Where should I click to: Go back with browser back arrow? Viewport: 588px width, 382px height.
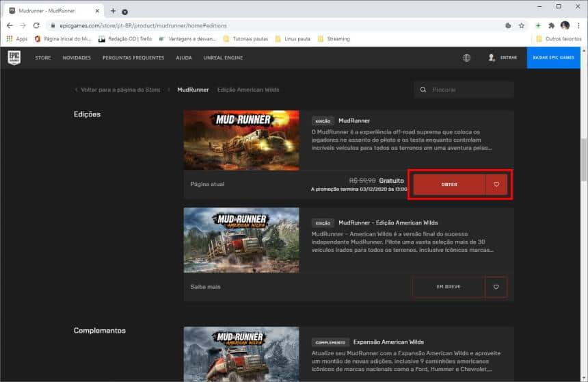coord(10,25)
